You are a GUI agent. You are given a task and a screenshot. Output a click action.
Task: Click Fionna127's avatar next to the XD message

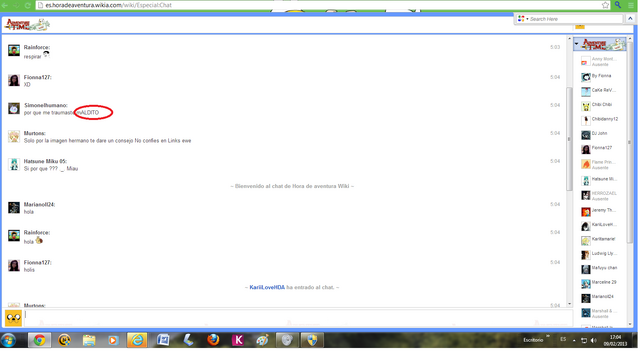pyautogui.click(x=14, y=80)
